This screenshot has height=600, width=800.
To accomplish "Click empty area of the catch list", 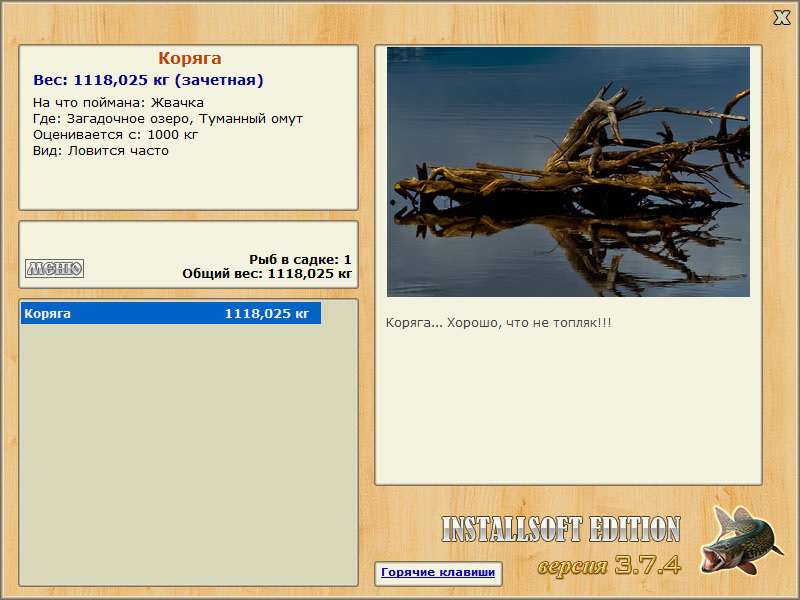I will click(189, 454).
